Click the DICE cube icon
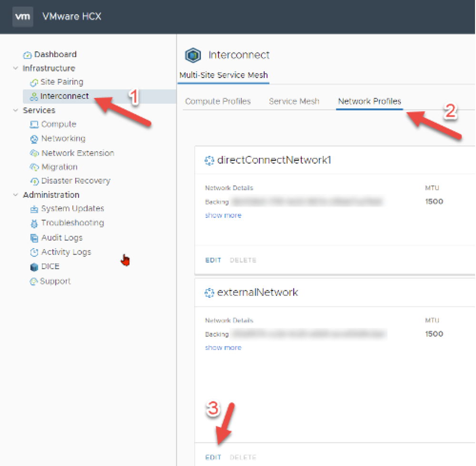This screenshot has width=476, height=466. pos(34,267)
